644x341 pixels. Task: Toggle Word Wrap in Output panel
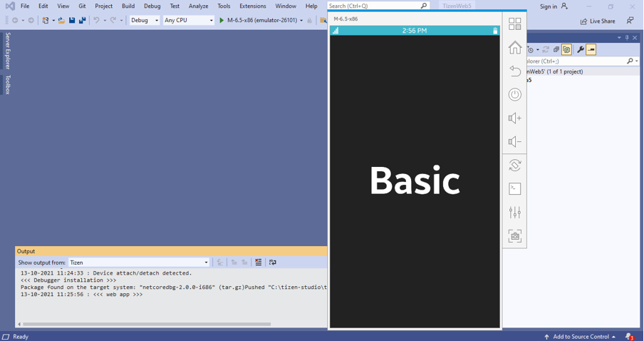pyautogui.click(x=273, y=263)
